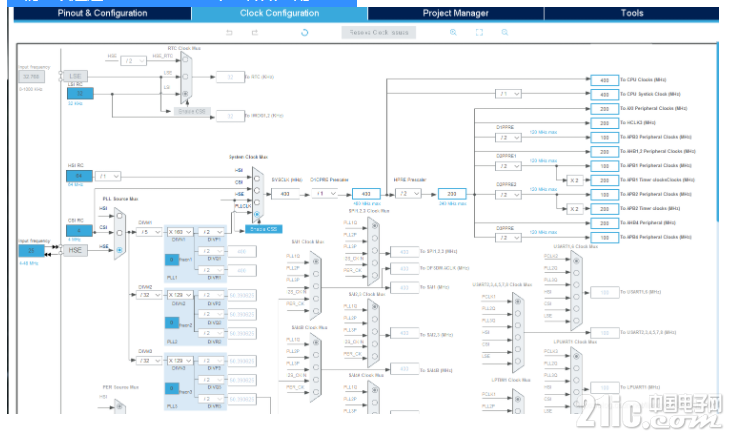Click the To APB1 Peripheral Clocks value field
730x437 pixels.
pos(604,166)
